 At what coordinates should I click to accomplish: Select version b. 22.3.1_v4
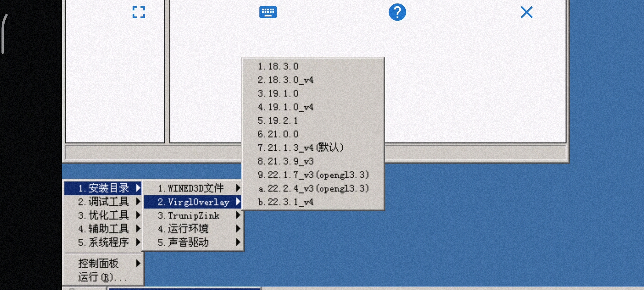(313, 202)
